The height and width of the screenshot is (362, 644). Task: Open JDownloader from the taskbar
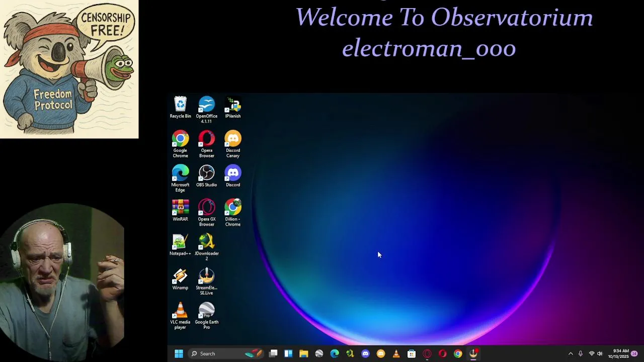pos(350,353)
